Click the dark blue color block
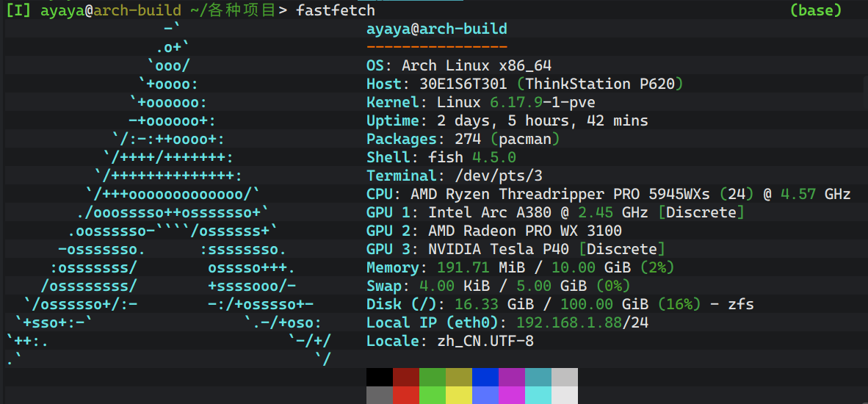 click(x=485, y=377)
